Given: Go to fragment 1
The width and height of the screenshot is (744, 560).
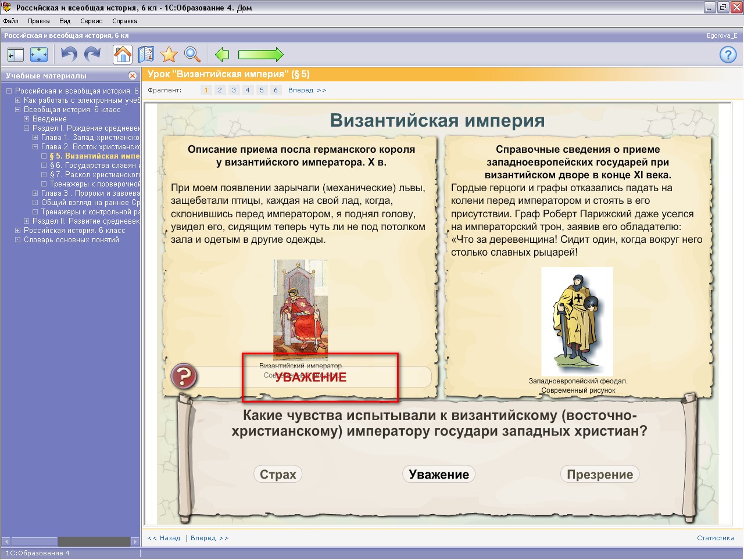Looking at the screenshot, I should [x=206, y=90].
